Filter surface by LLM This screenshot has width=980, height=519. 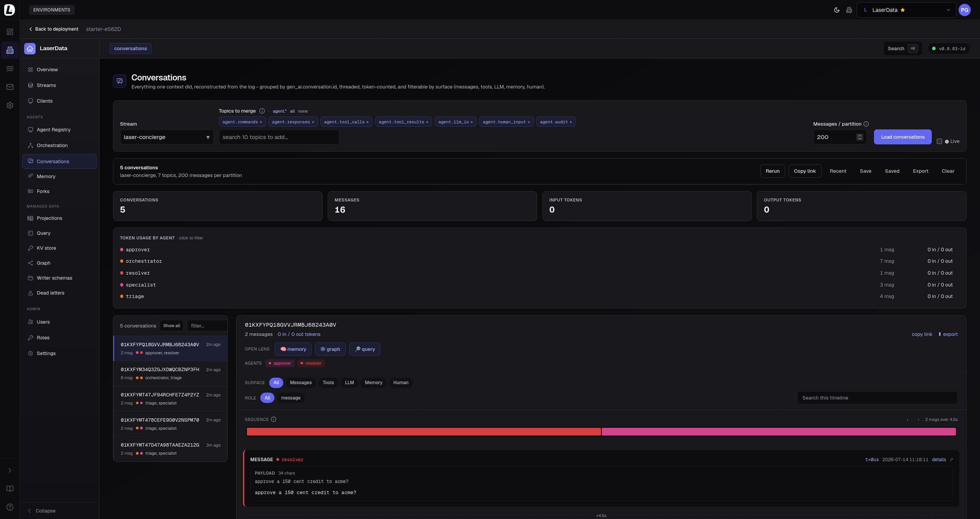tap(349, 383)
